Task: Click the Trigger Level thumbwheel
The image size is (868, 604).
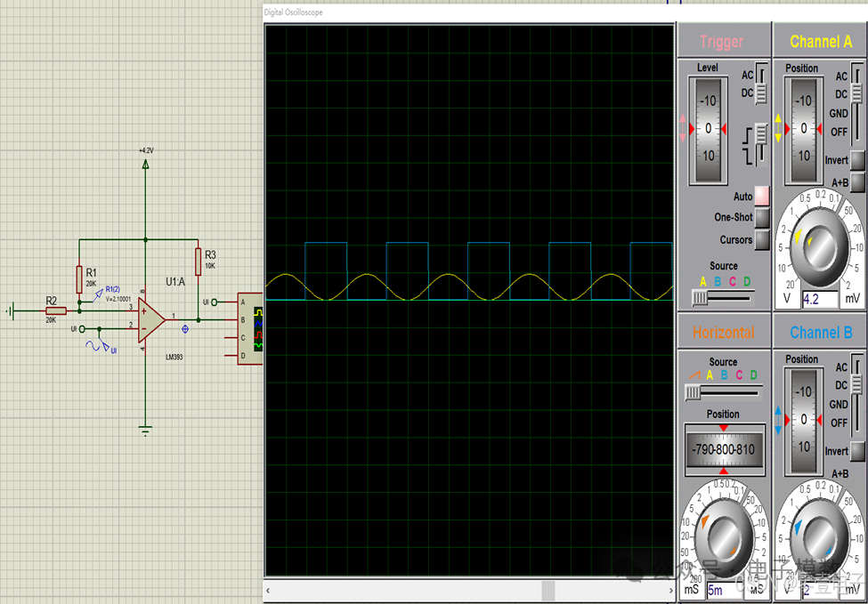Action: click(x=708, y=130)
